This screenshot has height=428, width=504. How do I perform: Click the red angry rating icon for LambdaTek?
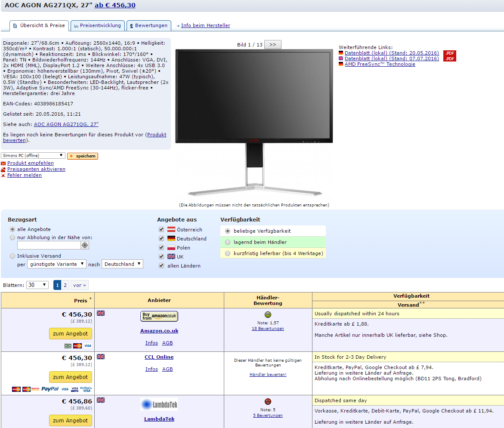pos(268,401)
